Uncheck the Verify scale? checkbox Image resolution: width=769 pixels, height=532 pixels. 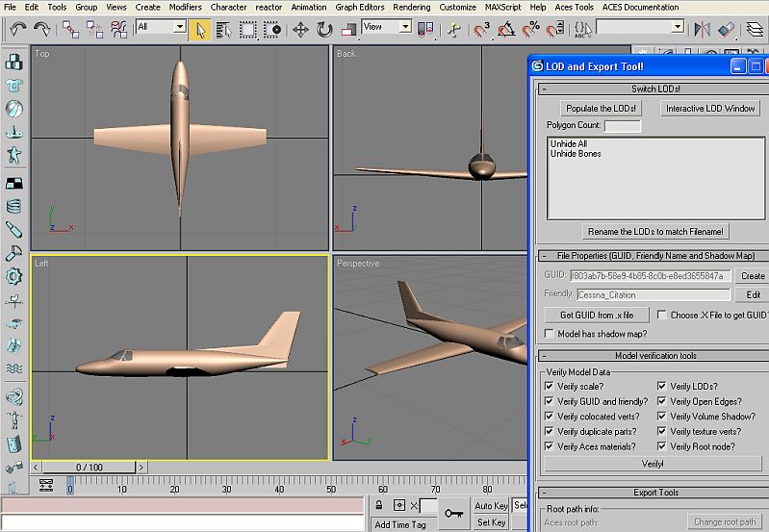pos(549,387)
